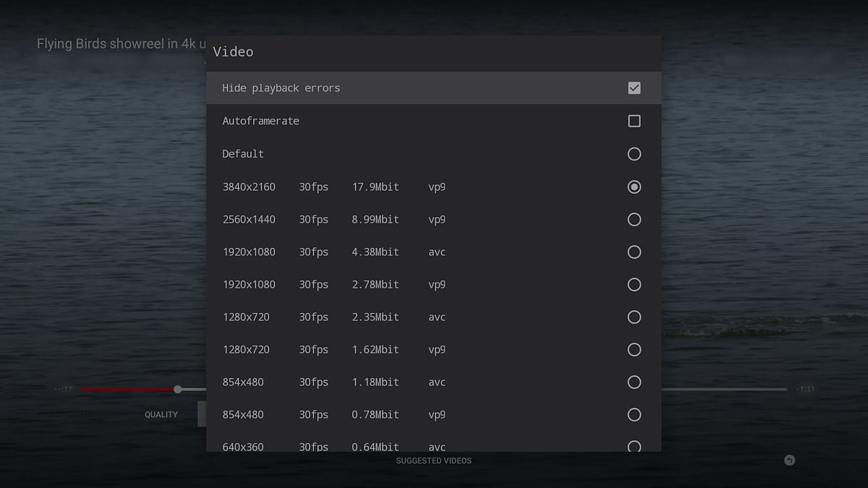Select 3840x2160 17.9Mbit vp9 radio button

pyautogui.click(x=634, y=187)
